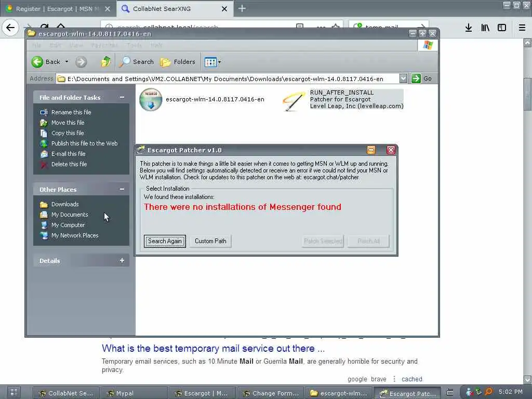Open the browser hamburger menu
Image resolution: width=532 pixels, height=399 pixels.
(522, 28)
